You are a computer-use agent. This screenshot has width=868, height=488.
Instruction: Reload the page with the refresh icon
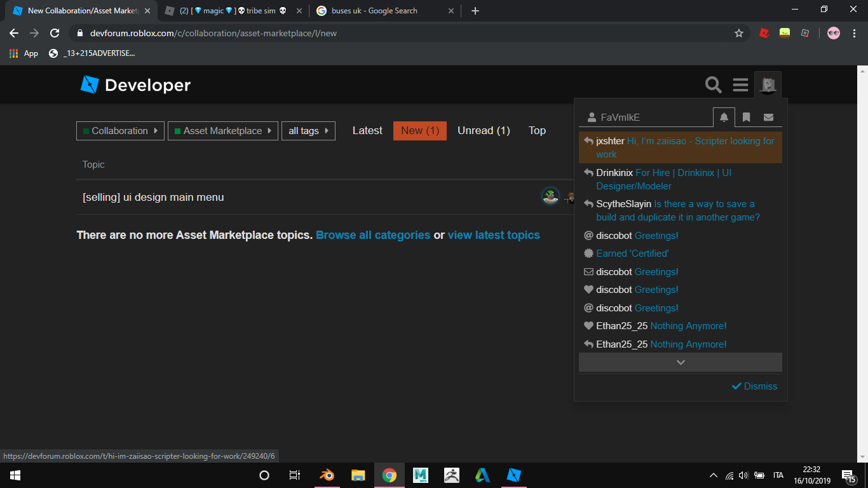[x=55, y=33]
